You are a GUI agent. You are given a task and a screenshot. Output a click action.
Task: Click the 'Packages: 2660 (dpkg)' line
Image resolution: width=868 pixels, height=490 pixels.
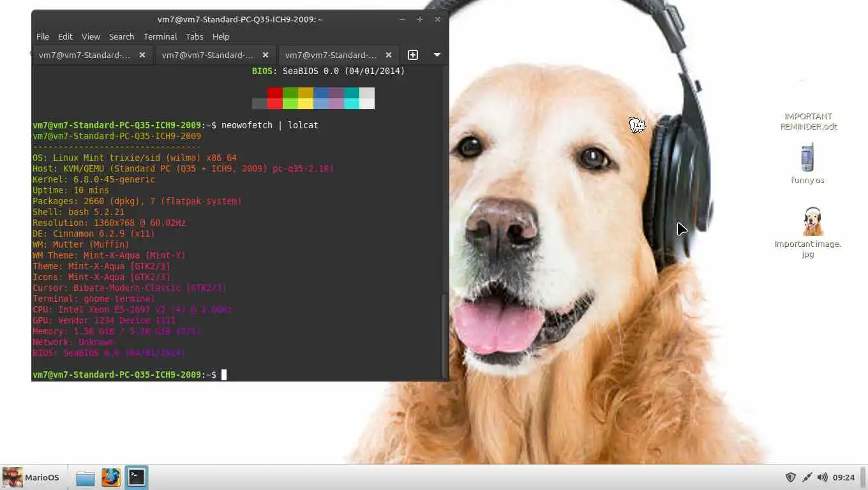(137, 201)
